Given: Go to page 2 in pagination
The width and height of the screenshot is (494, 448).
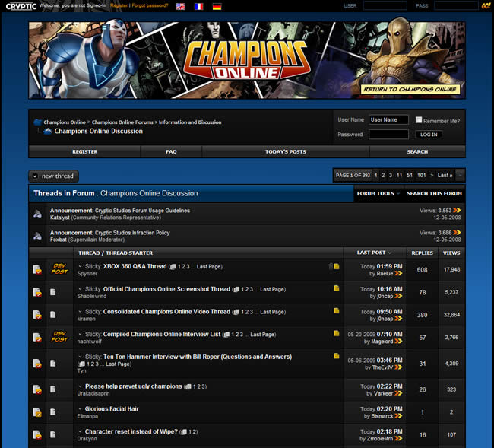Looking at the screenshot, I should point(383,175).
